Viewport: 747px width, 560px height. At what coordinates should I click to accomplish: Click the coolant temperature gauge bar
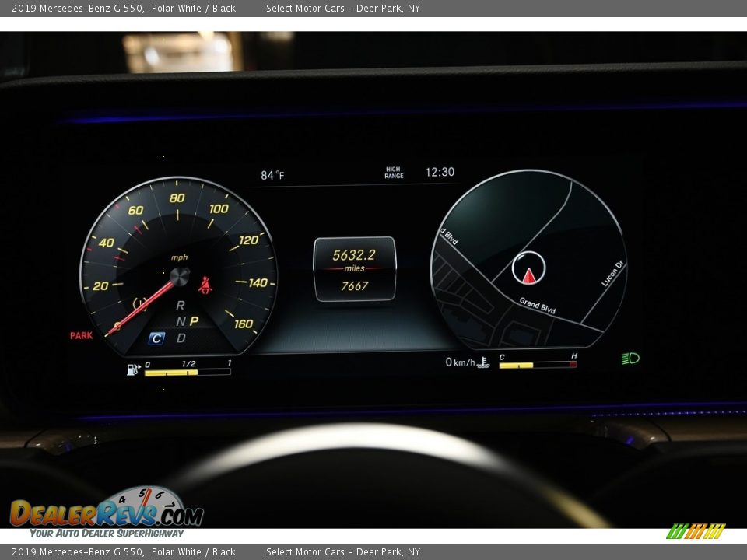tap(538, 366)
